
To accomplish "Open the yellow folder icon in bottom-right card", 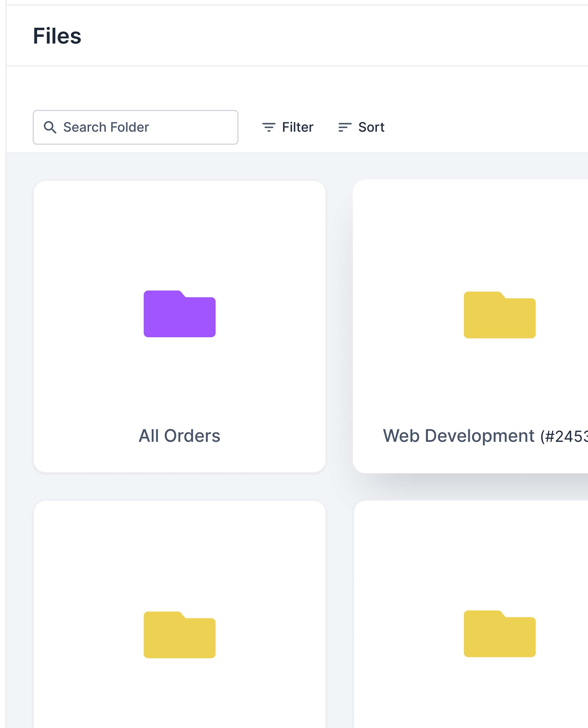I will coord(499,634).
